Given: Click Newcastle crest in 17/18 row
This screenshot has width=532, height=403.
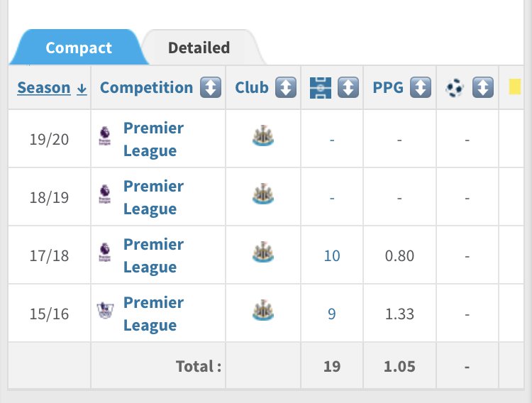Looking at the screenshot, I should 263,253.
